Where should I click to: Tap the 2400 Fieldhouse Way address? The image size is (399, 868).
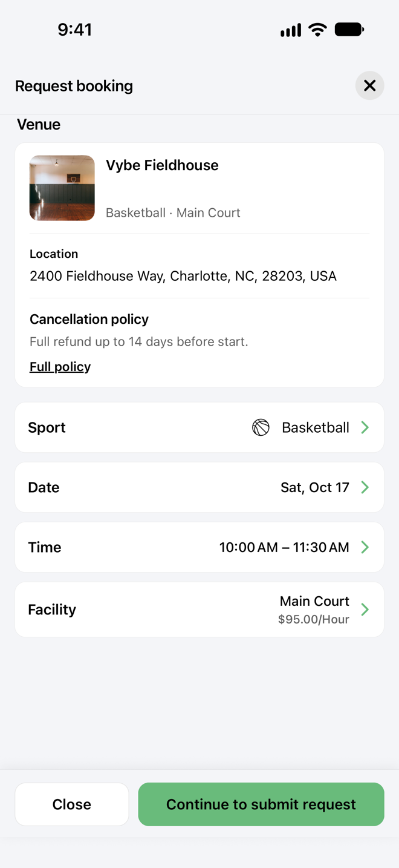183,276
